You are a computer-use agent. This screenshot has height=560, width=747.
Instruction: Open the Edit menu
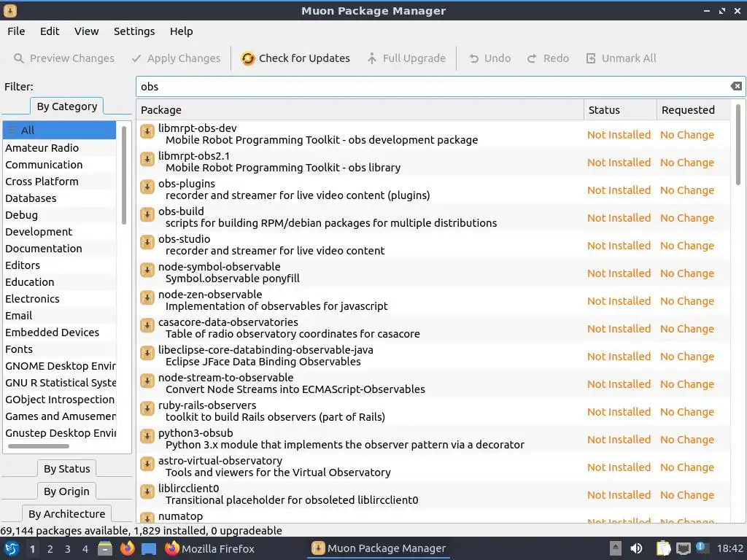point(50,31)
